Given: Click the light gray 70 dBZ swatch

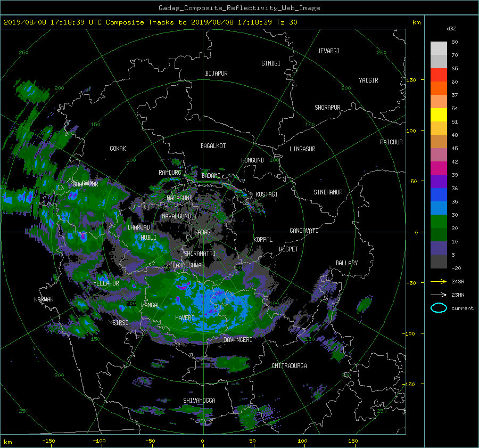Looking at the screenshot, I should (x=439, y=48).
